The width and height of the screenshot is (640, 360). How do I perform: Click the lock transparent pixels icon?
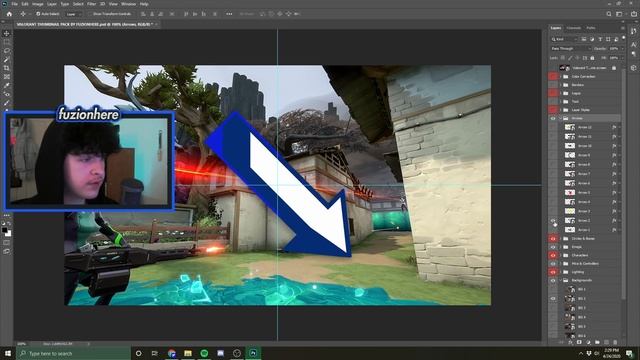coord(562,58)
